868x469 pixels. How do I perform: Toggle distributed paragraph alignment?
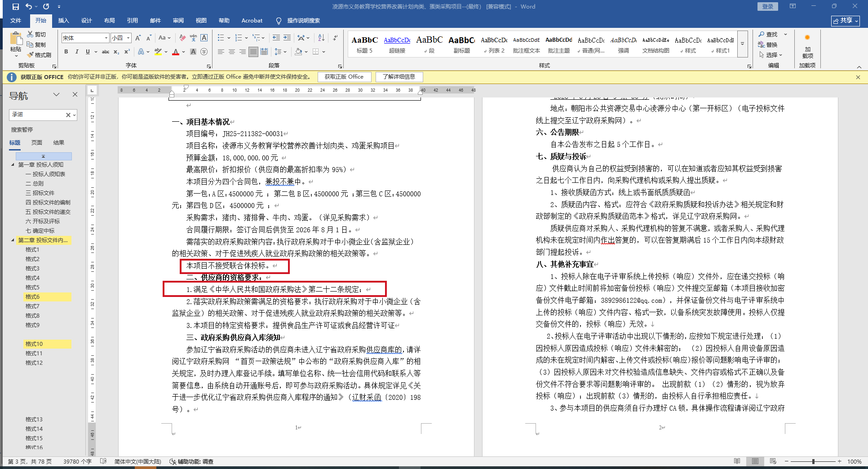pyautogui.click(x=264, y=52)
